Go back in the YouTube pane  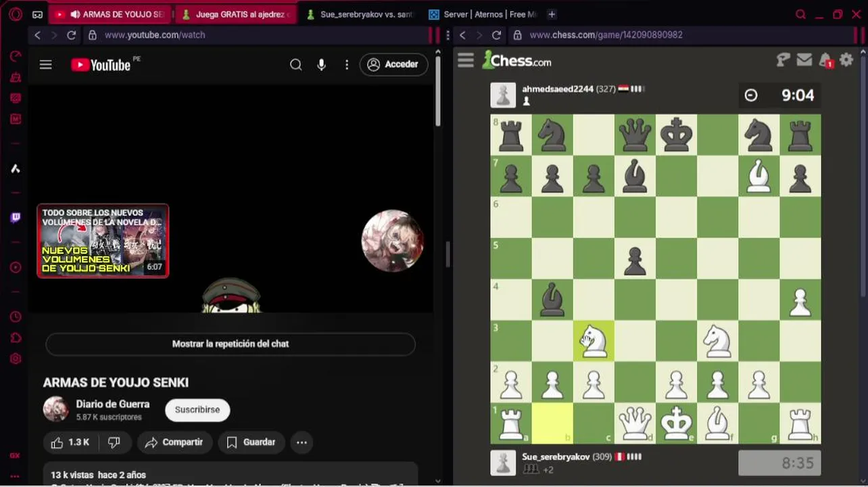pyautogui.click(x=37, y=34)
